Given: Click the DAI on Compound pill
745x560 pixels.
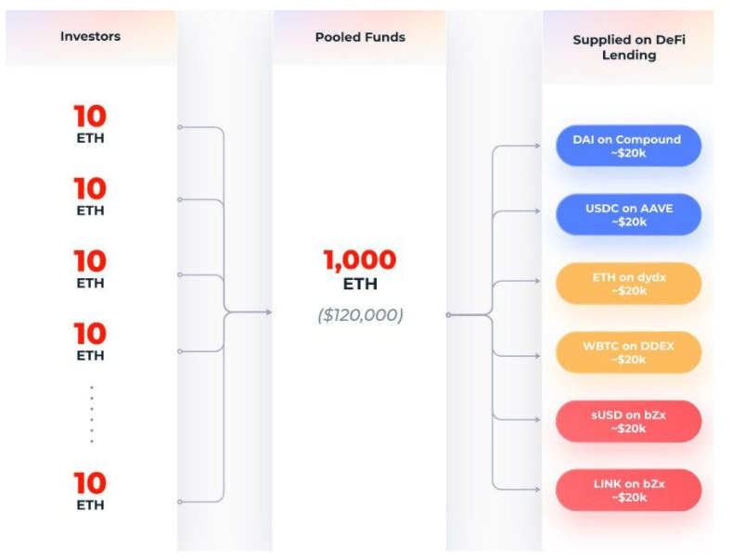Looking at the screenshot, I should [628, 146].
